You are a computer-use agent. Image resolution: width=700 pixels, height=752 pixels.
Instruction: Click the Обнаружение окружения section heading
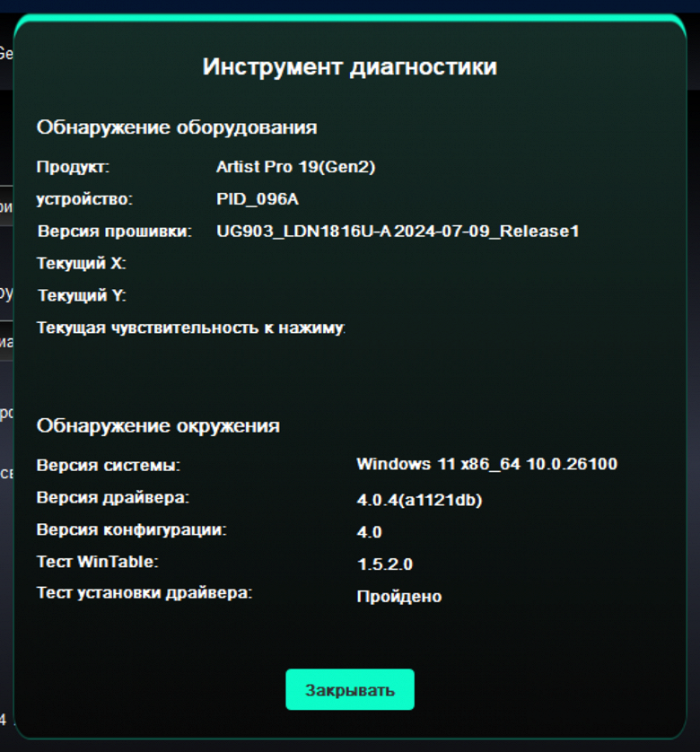158,426
